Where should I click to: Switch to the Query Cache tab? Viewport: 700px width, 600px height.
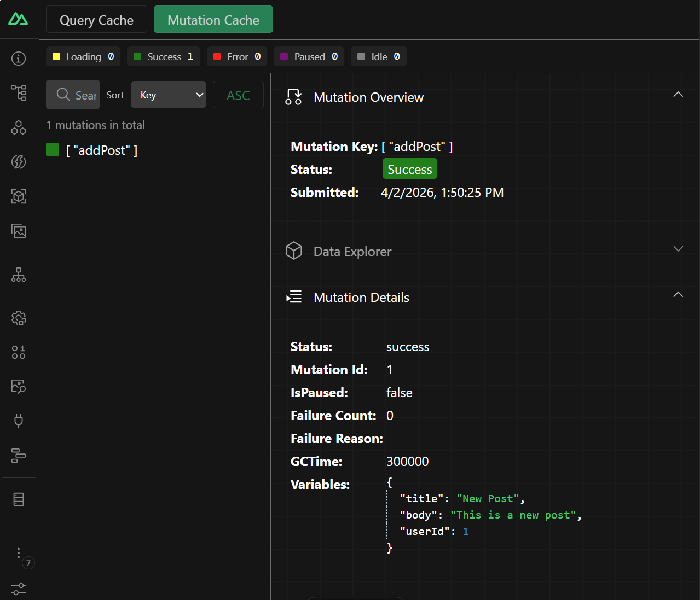click(x=96, y=20)
